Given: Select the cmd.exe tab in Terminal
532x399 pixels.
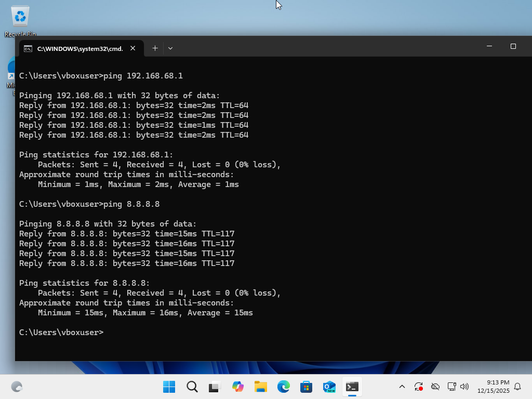Looking at the screenshot, I should (78, 48).
